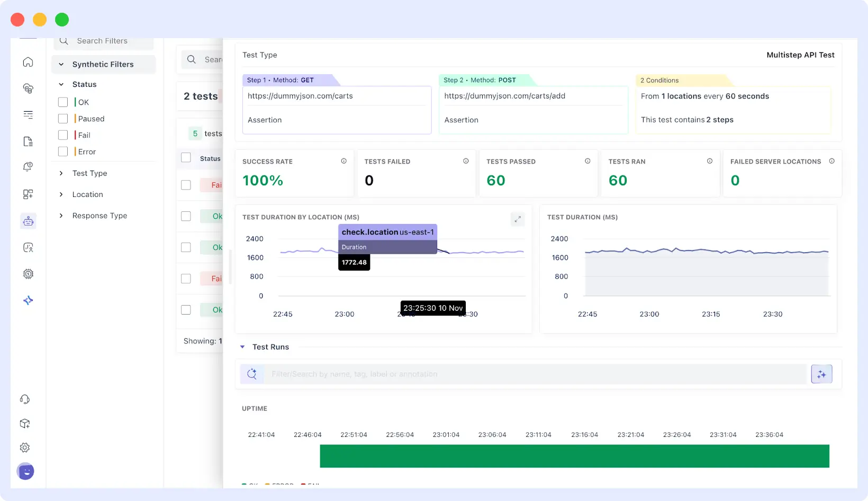The width and height of the screenshot is (868, 501).
Task: Enable the Fail status filter
Action: [x=62, y=135]
